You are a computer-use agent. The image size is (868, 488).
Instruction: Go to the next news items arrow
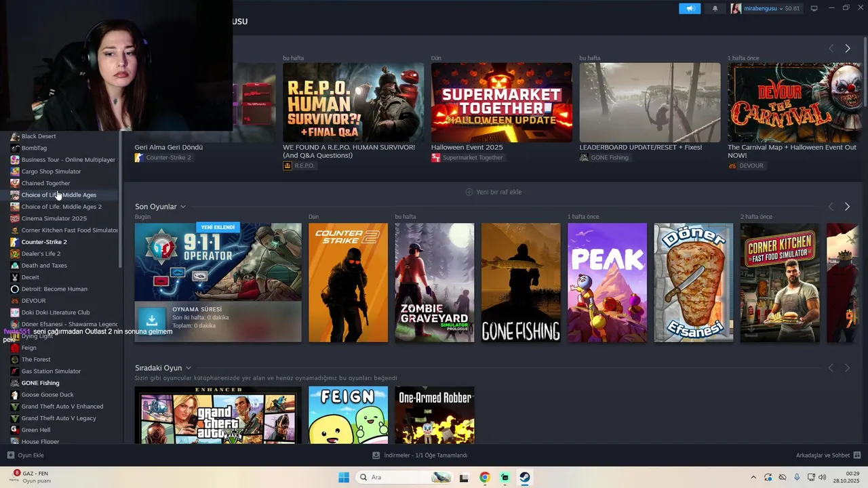click(x=847, y=48)
